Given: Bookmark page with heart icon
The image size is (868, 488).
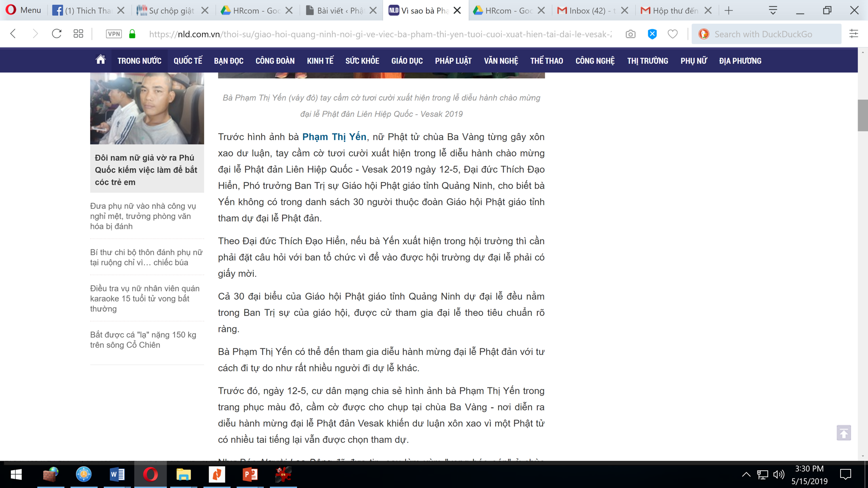Looking at the screenshot, I should click(672, 34).
